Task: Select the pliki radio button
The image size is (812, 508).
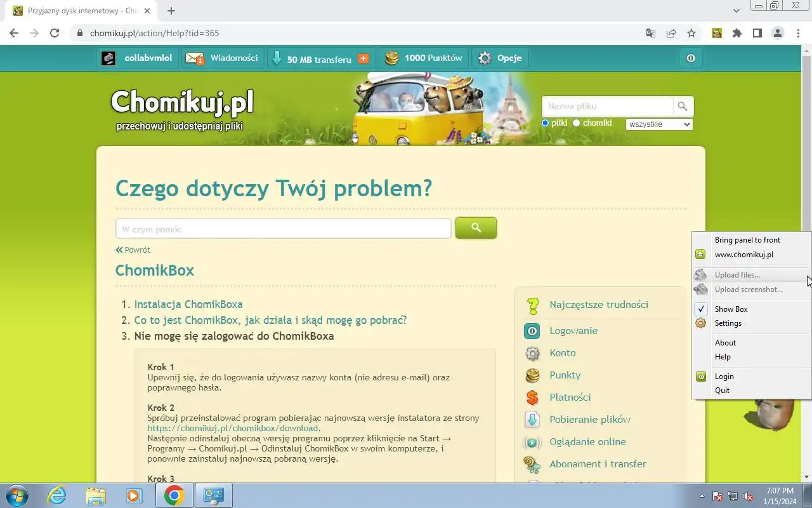Action: click(x=545, y=123)
